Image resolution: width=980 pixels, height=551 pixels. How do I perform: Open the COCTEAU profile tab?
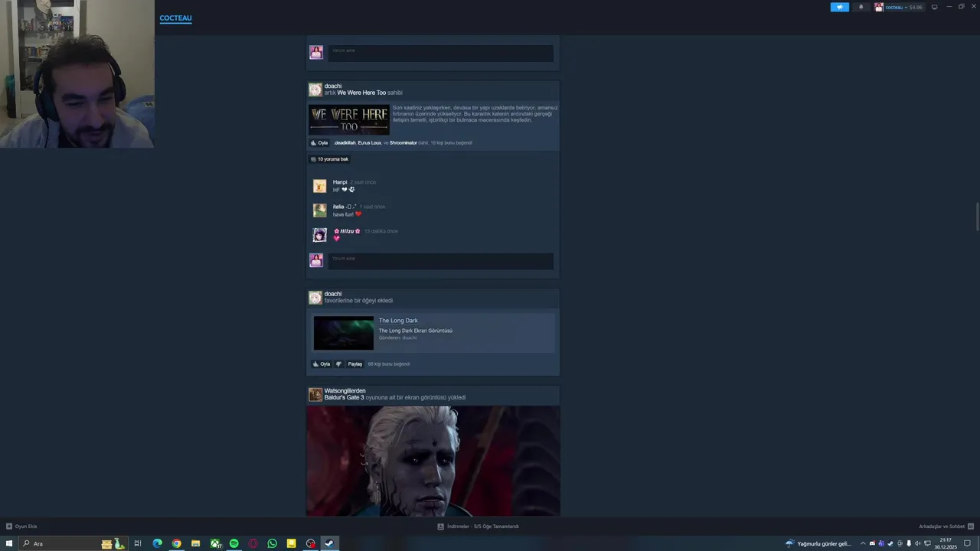click(175, 18)
